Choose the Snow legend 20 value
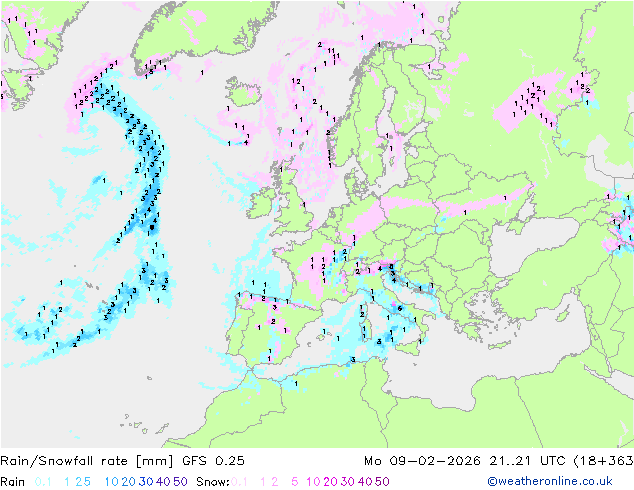Viewport: 634px width, 490px height. [330, 482]
